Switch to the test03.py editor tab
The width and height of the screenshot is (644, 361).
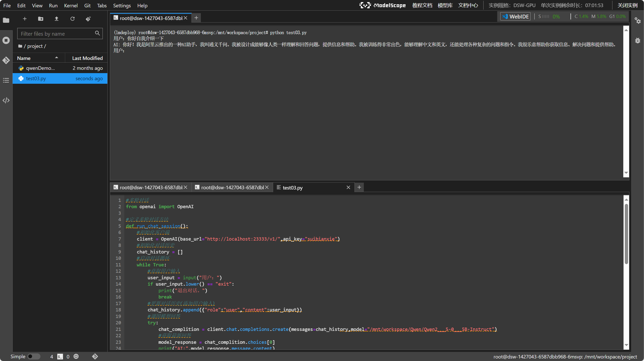click(292, 187)
